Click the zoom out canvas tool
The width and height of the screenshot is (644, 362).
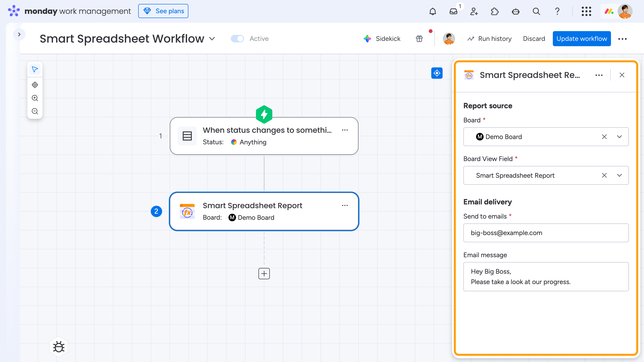(35, 111)
